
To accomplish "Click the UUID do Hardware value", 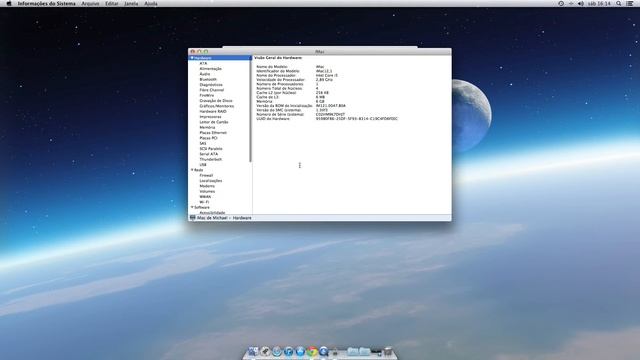I will click(357, 119).
